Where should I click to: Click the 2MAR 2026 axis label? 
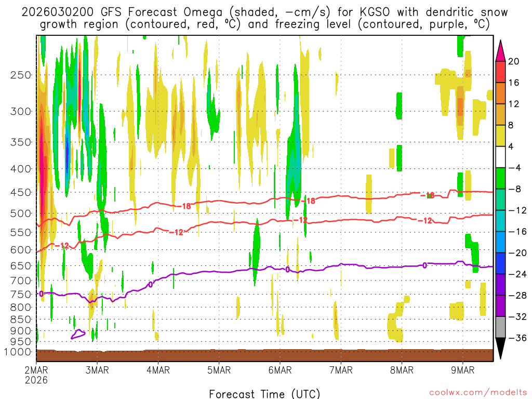tap(36, 375)
